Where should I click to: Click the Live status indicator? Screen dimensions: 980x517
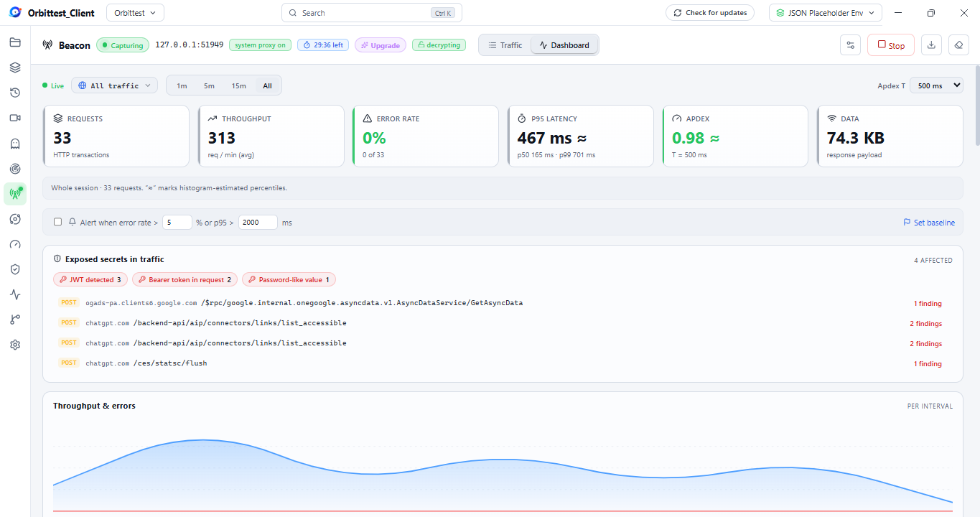click(53, 85)
